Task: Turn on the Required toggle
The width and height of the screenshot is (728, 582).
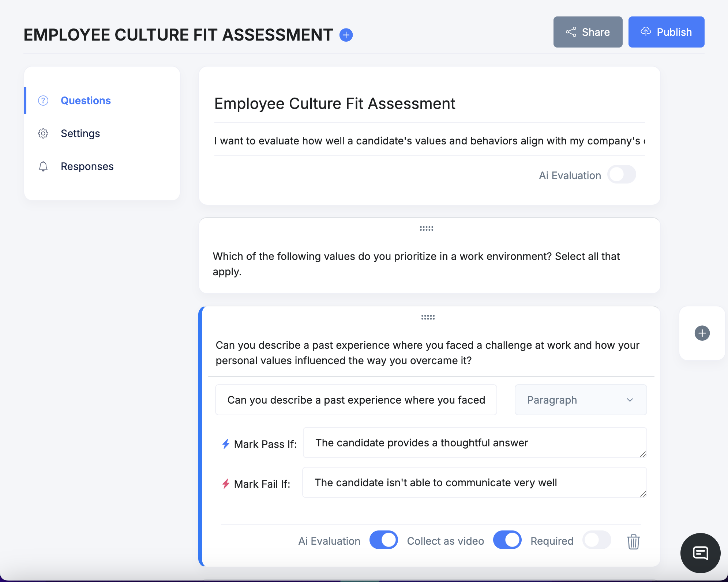Action: pyautogui.click(x=597, y=540)
